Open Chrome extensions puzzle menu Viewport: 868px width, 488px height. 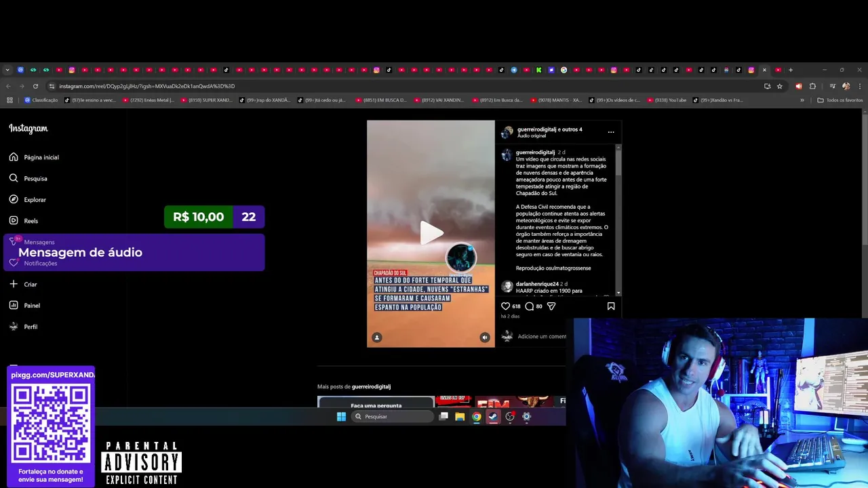click(x=813, y=86)
